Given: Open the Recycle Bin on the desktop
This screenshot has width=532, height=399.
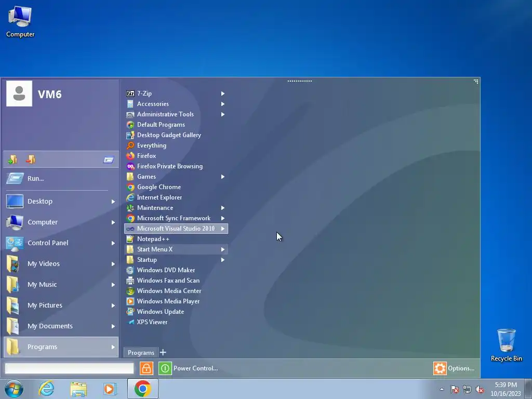Looking at the screenshot, I should point(506,345).
